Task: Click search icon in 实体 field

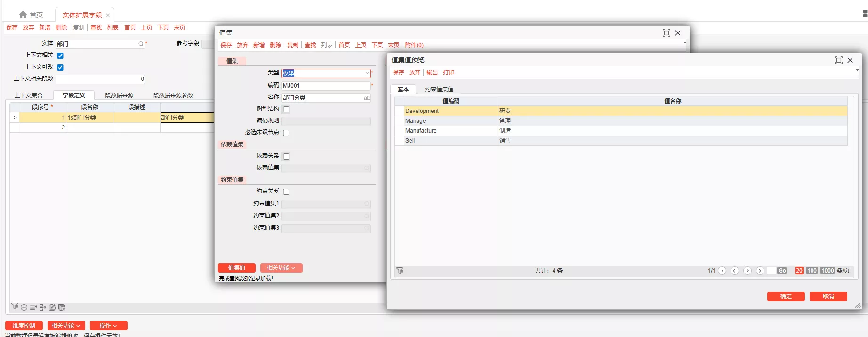Action: (x=140, y=44)
